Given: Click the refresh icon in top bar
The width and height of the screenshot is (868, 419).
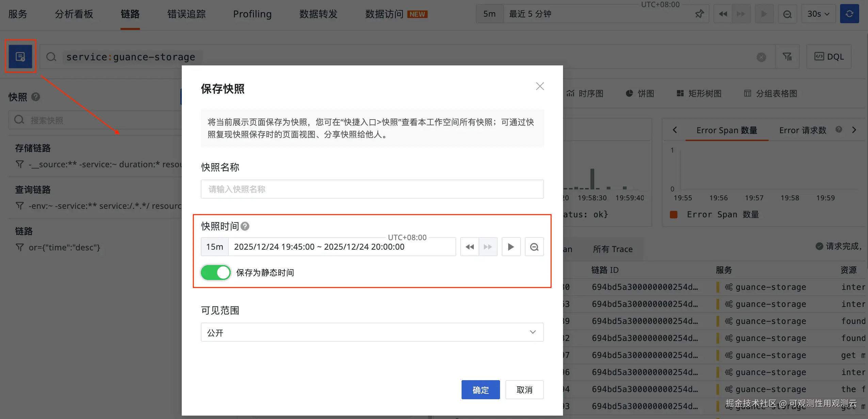Looking at the screenshot, I should point(849,14).
